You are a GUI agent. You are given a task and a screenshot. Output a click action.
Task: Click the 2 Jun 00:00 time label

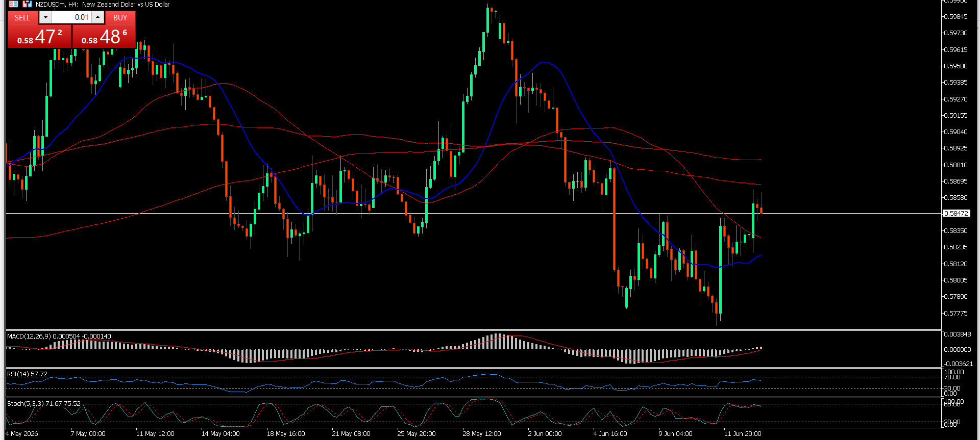tap(545, 434)
